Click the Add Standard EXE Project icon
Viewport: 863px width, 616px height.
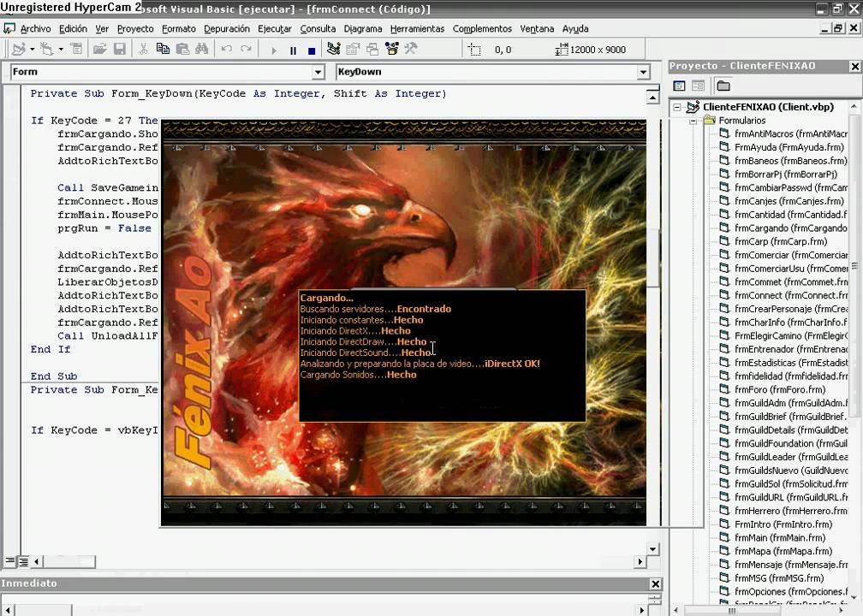coord(18,50)
